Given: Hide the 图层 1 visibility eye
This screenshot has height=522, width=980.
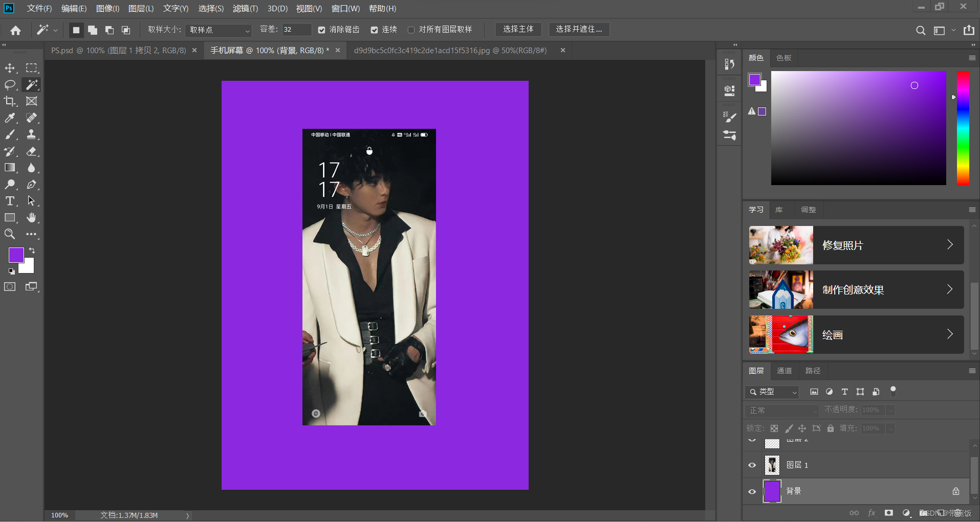Looking at the screenshot, I should click(752, 465).
